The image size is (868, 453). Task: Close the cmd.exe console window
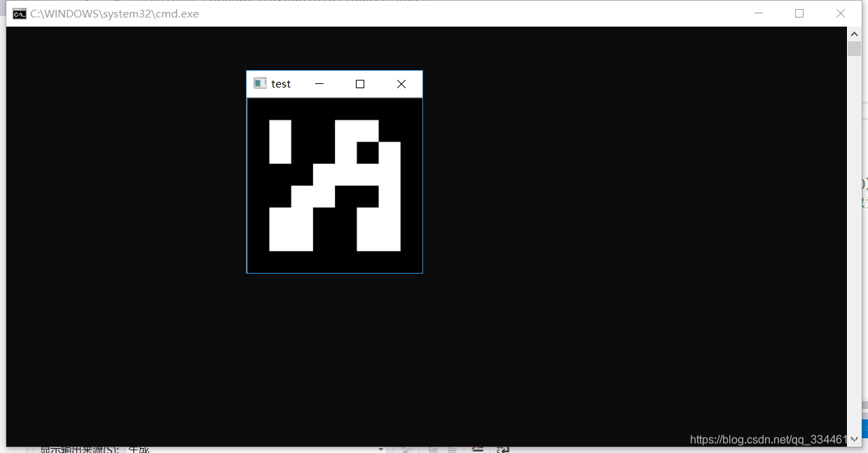pos(841,13)
